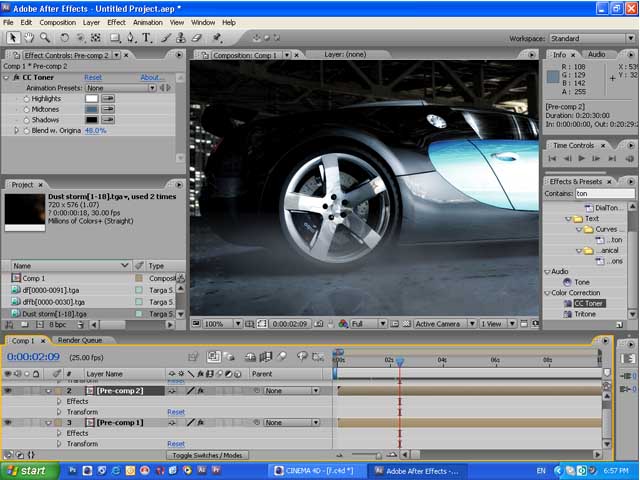
Task: Open Midtones blue color swatch
Action: tap(91, 109)
